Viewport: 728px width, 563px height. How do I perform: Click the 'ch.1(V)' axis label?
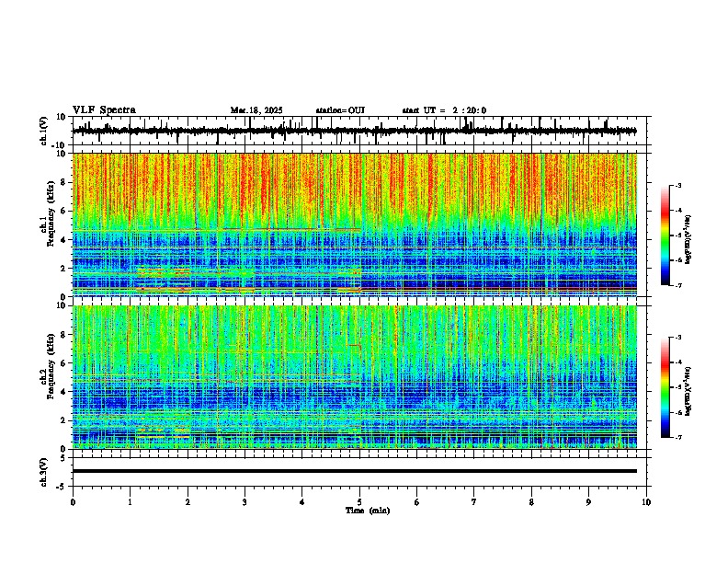pos(44,131)
